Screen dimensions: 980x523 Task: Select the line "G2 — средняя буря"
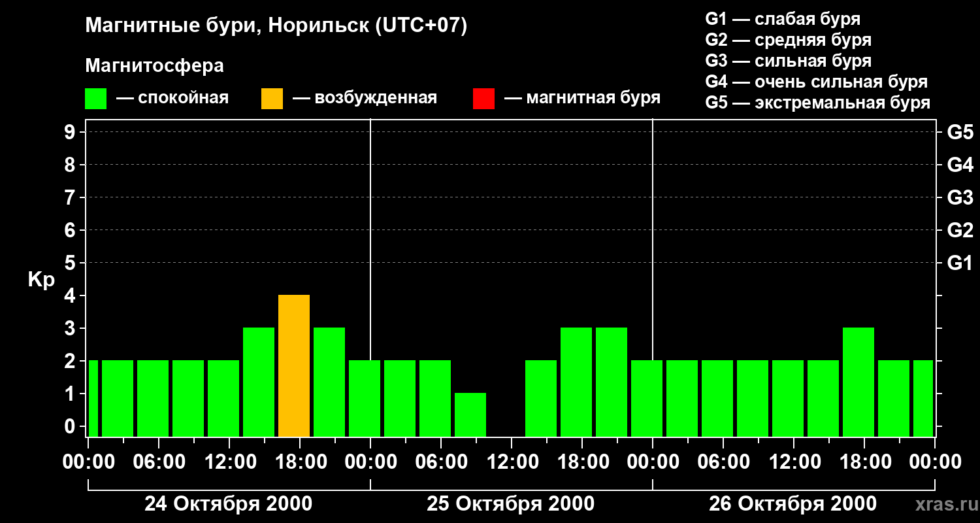click(x=789, y=40)
